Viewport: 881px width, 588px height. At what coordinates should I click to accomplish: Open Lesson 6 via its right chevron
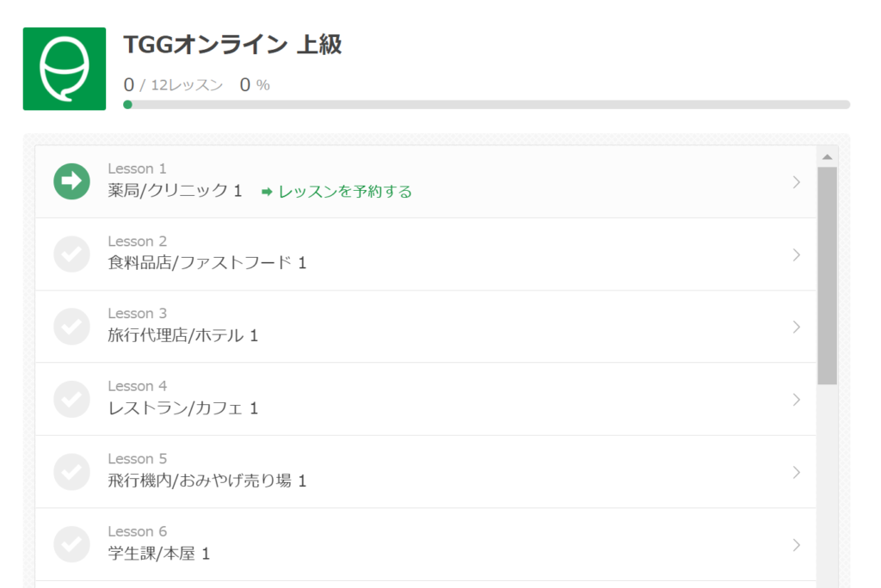tap(796, 545)
